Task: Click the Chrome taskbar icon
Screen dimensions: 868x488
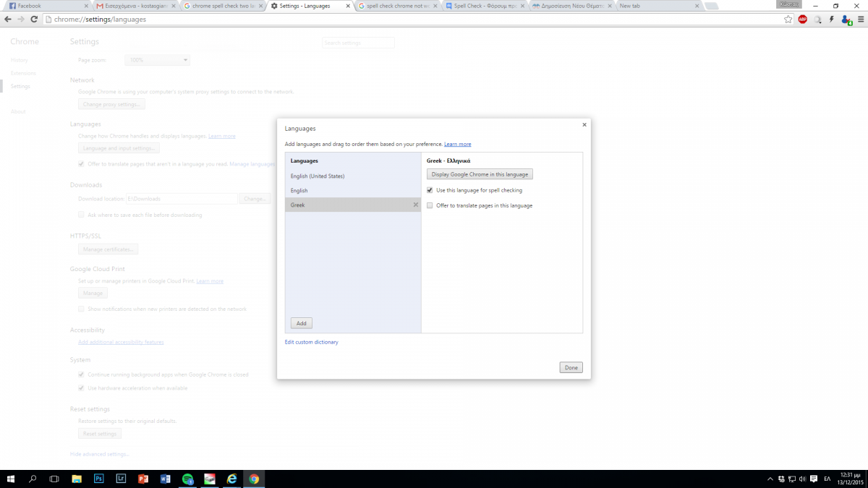Action: pos(254,479)
